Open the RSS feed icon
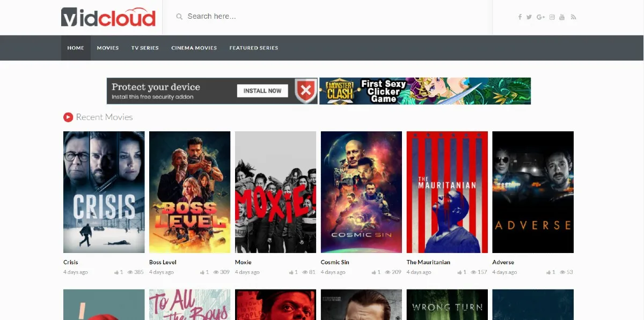The height and width of the screenshot is (320, 644). click(573, 17)
